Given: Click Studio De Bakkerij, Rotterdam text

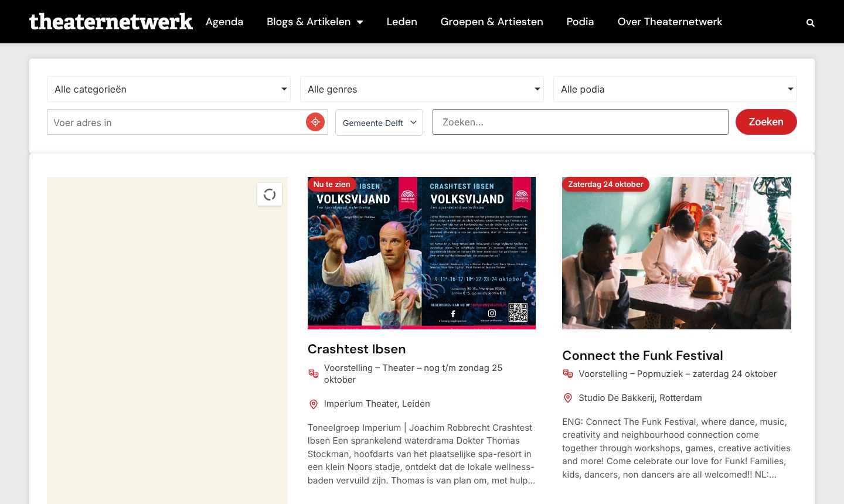Looking at the screenshot, I should (x=640, y=398).
